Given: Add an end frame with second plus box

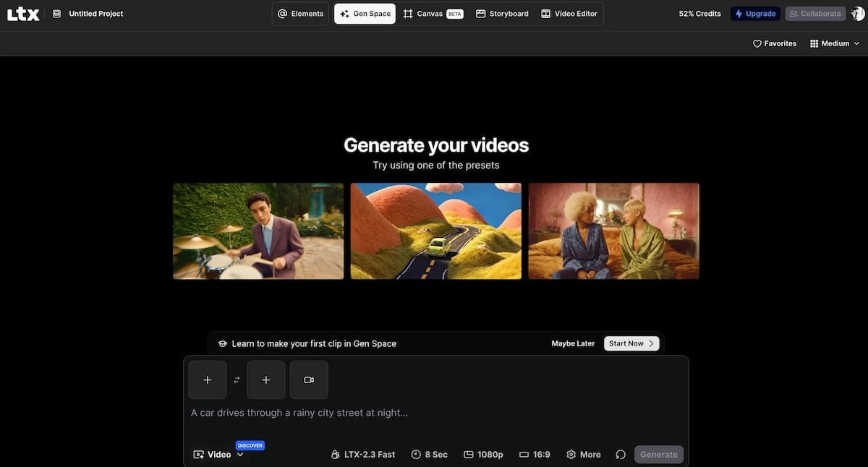Looking at the screenshot, I should pyautogui.click(x=266, y=380).
